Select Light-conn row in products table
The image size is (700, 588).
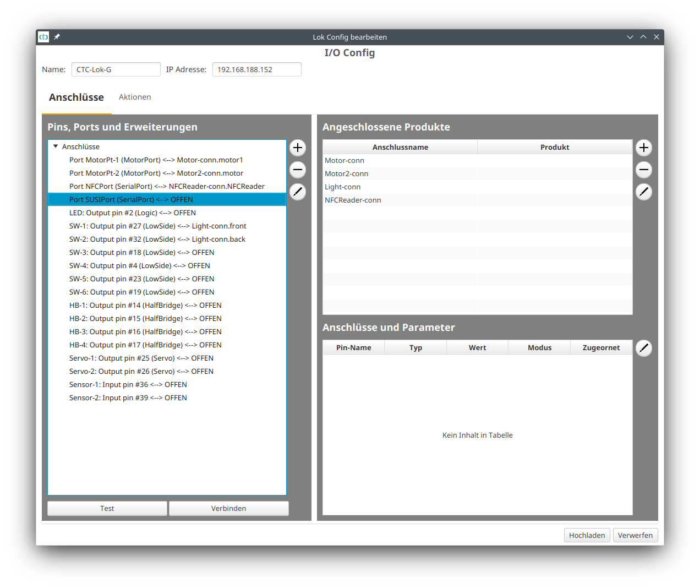click(x=343, y=187)
